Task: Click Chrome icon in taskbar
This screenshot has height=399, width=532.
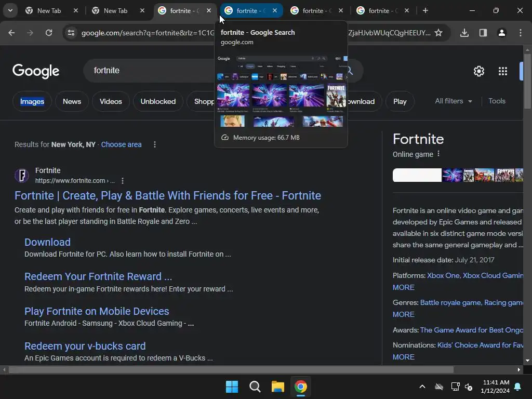Action: (x=301, y=387)
